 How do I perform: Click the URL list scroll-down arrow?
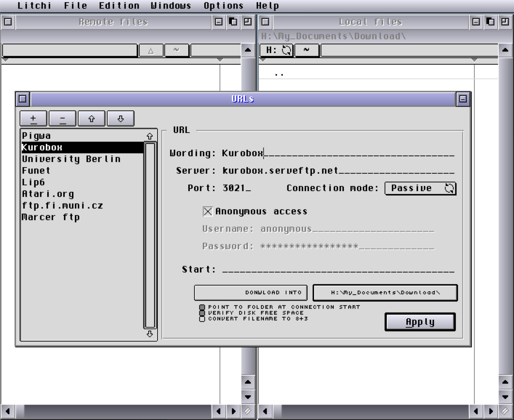pyautogui.click(x=150, y=334)
